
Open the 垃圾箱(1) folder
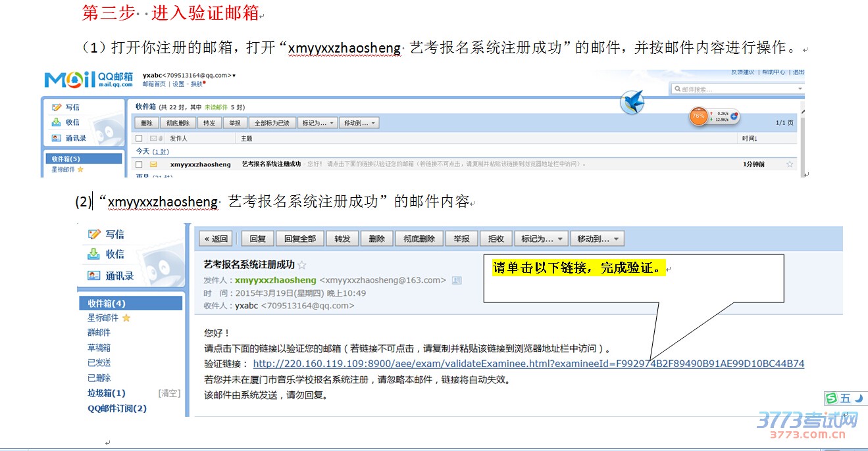[x=107, y=393]
